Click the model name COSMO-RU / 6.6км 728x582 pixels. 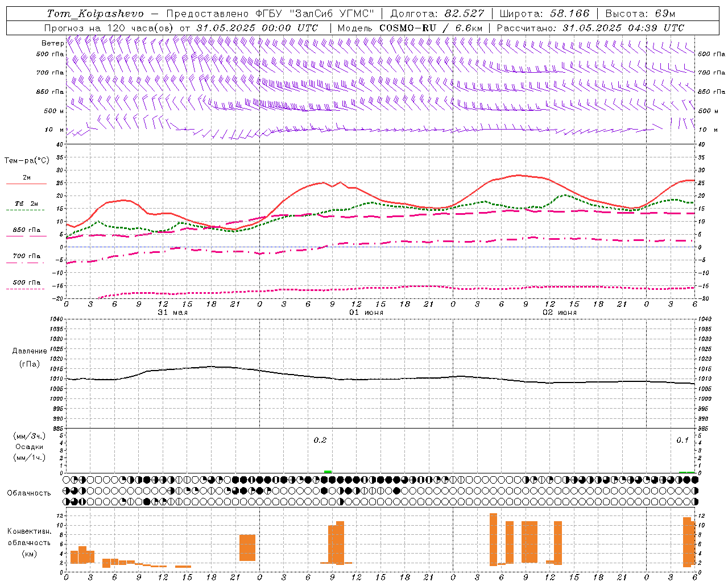pyautogui.click(x=431, y=28)
